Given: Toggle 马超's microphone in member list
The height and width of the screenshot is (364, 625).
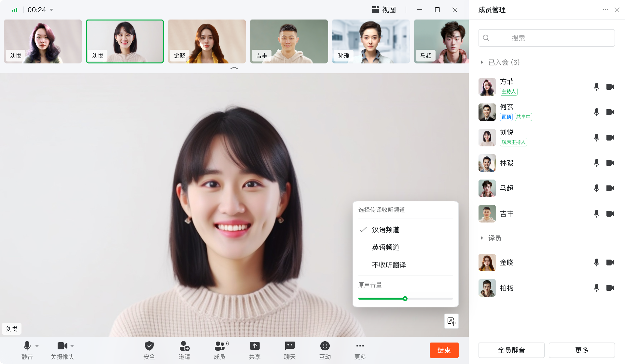Looking at the screenshot, I should [596, 188].
